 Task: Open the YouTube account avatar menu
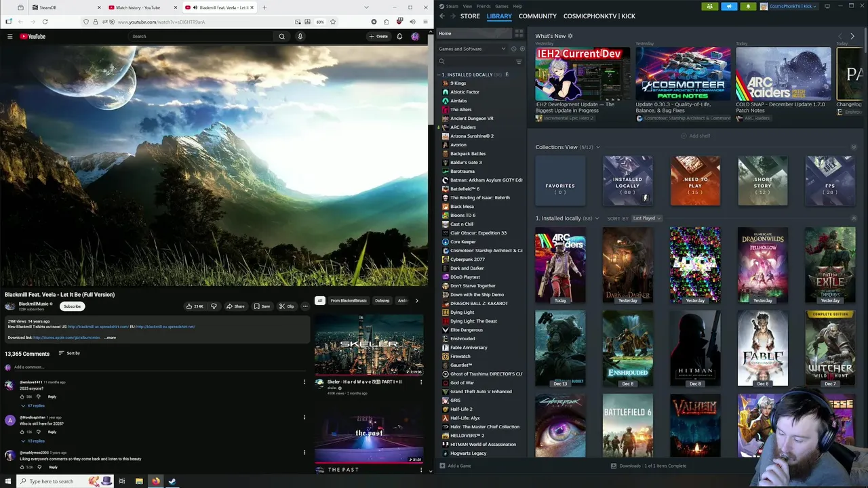point(415,36)
